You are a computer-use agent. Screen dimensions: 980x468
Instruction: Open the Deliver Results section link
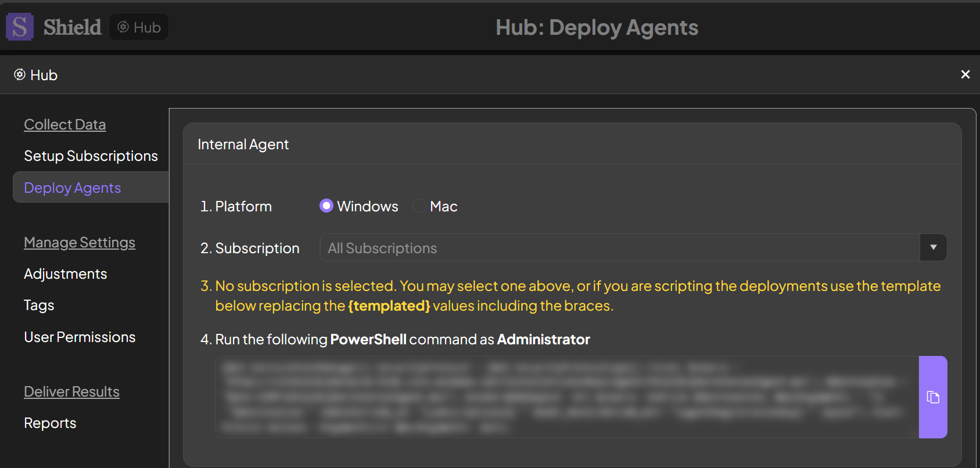(71, 392)
